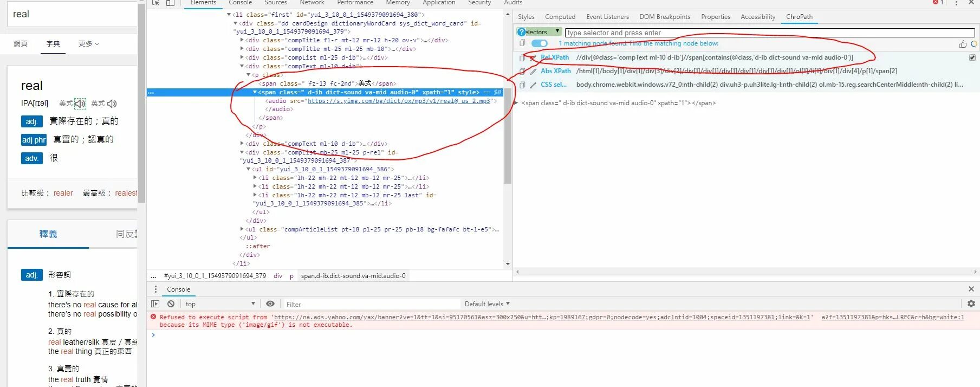Click the CSS sel... label
The width and height of the screenshot is (980, 387).
point(554,85)
